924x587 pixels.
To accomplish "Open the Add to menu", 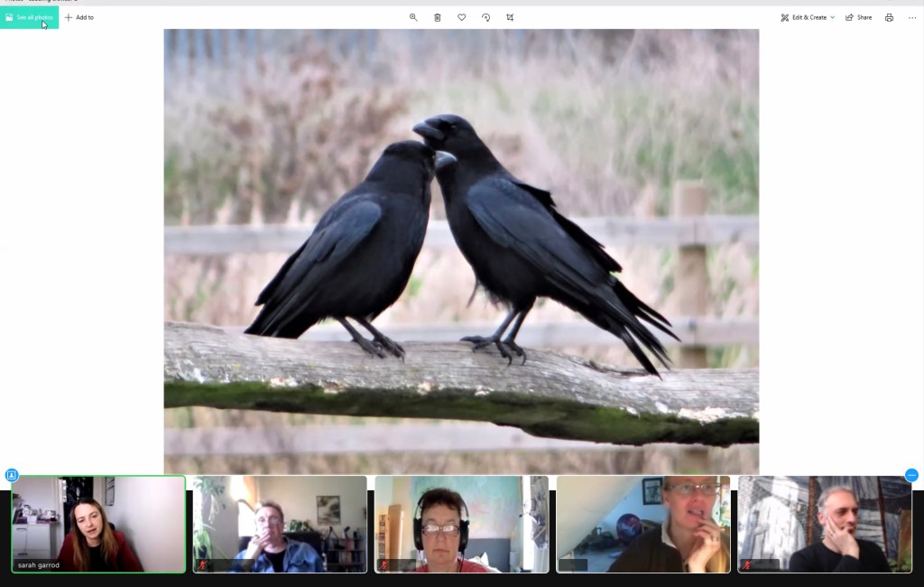I will (x=79, y=17).
